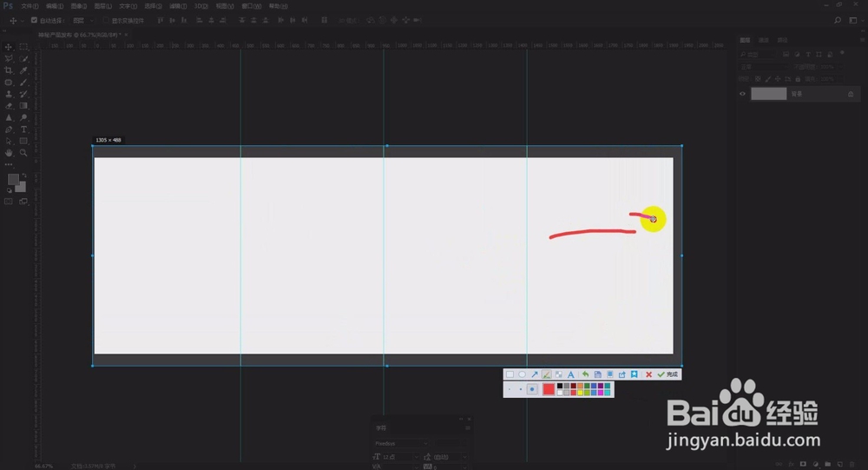Click the 背景 layer thumbnail
Image resolution: width=868 pixels, height=470 pixels.
click(769, 94)
